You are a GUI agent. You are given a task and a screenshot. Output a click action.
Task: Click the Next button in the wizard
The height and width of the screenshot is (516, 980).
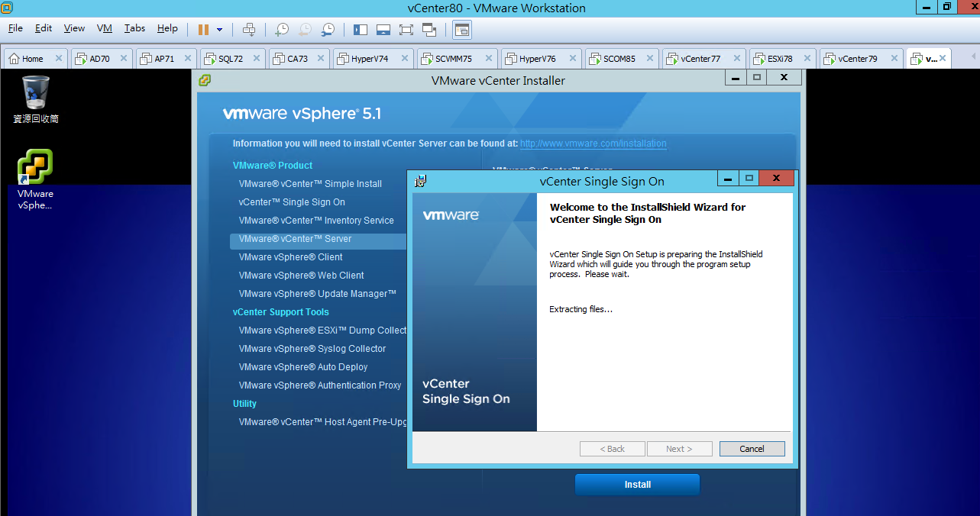point(679,449)
